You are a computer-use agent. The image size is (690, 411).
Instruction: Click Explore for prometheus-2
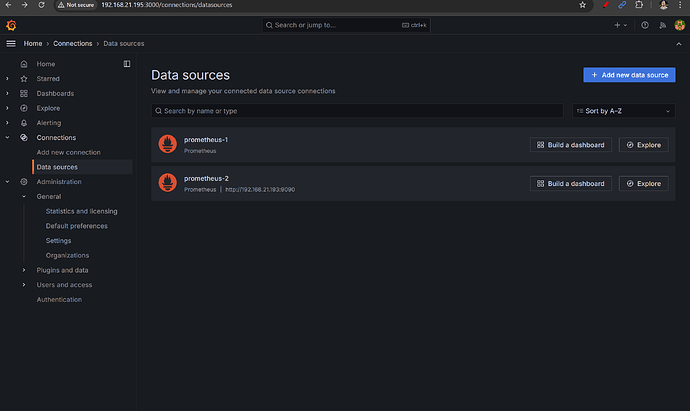pos(643,183)
